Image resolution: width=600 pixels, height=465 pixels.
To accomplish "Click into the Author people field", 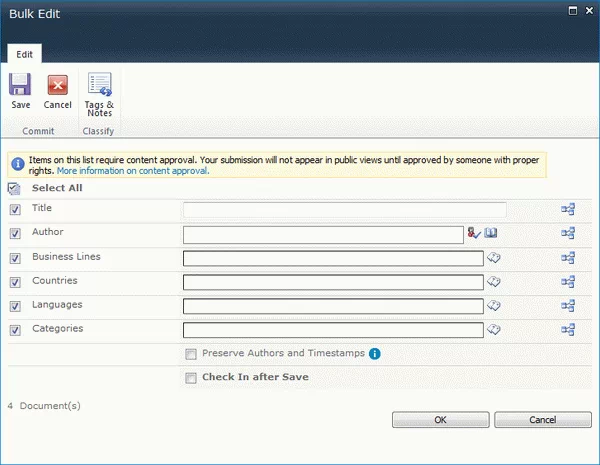I will [323, 235].
